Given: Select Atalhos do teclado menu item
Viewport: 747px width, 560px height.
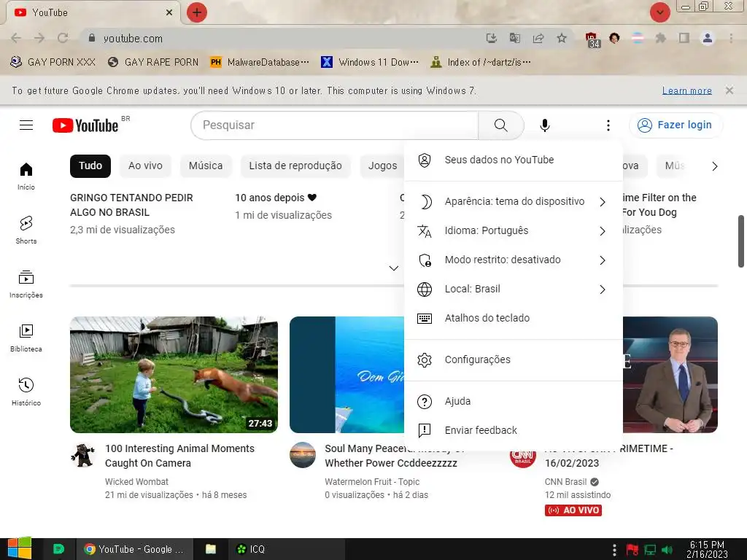Looking at the screenshot, I should (x=513, y=318).
